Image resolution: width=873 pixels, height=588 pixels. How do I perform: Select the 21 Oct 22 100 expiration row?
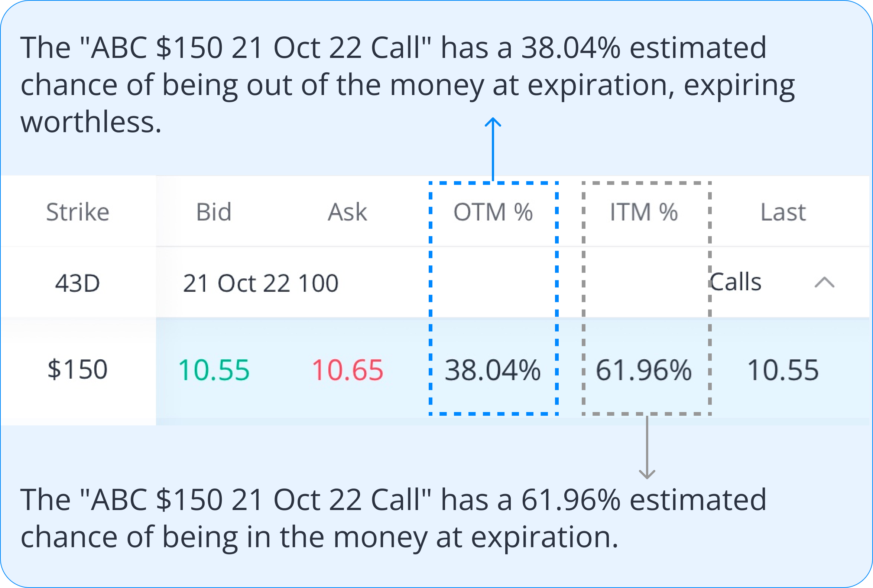[261, 283]
